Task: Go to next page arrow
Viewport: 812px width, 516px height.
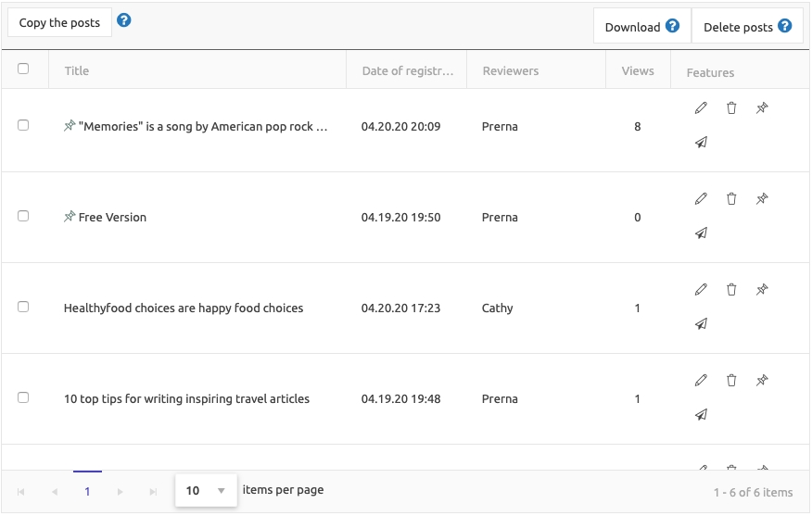Action: (x=121, y=492)
